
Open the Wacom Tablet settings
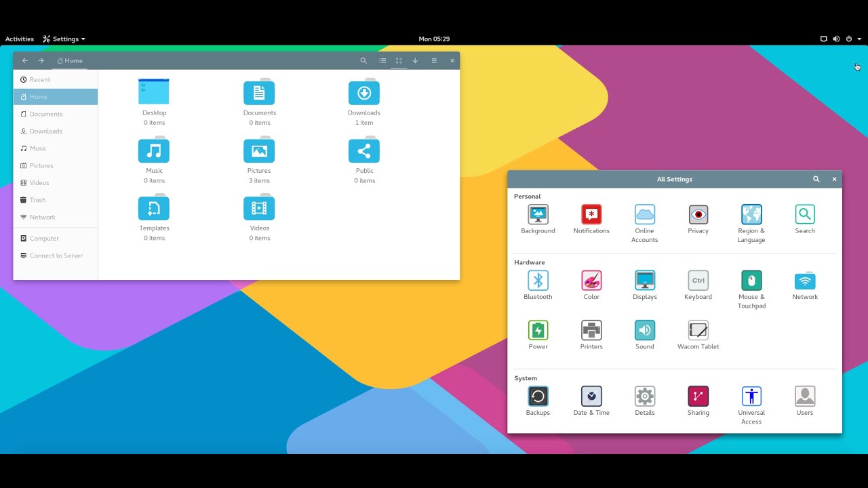click(x=698, y=331)
